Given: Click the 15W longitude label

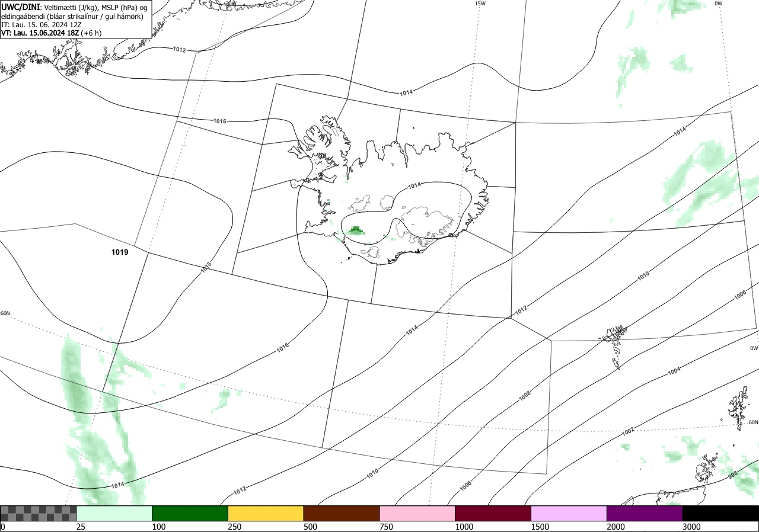Looking at the screenshot, I should pyautogui.click(x=480, y=4).
